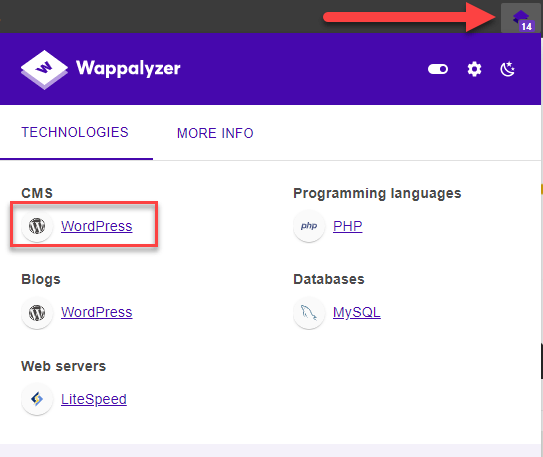Screen dimensions: 543x457
Task: Click the MySQL dolphin icon
Action: tap(309, 313)
